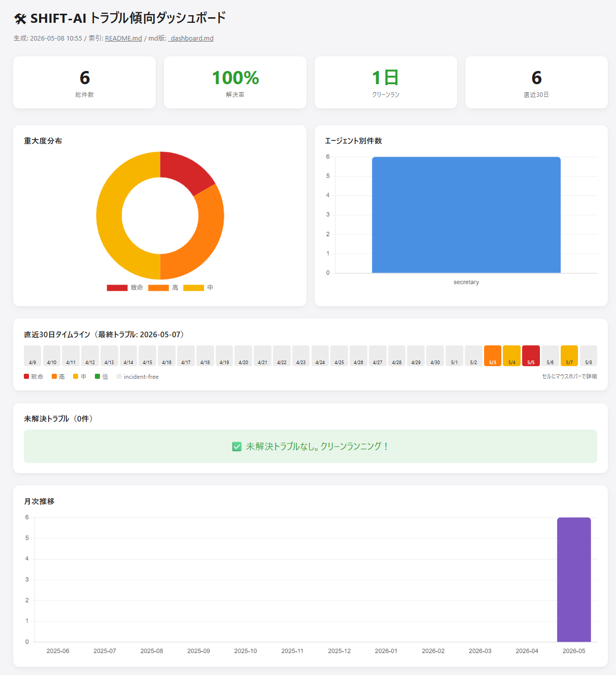Click the purple 2026-05 monthly bar
This screenshot has width=616, height=675.
coord(574,580)
